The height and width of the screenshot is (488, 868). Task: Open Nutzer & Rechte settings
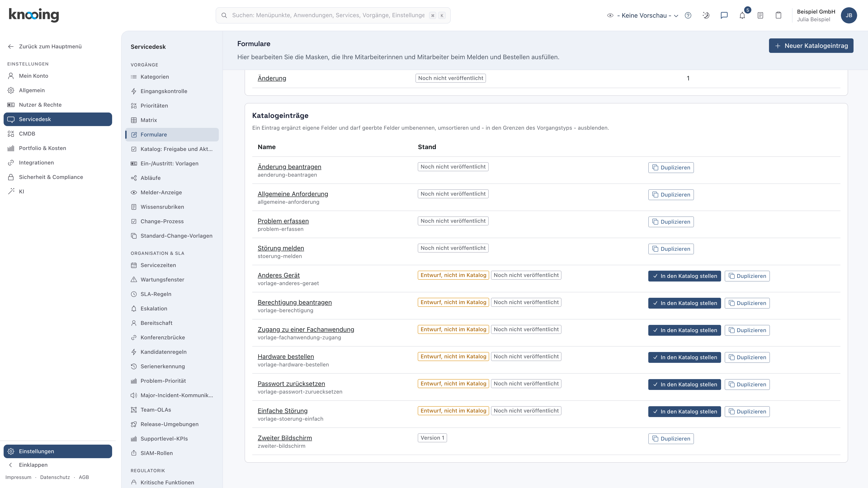pos(58,105)
